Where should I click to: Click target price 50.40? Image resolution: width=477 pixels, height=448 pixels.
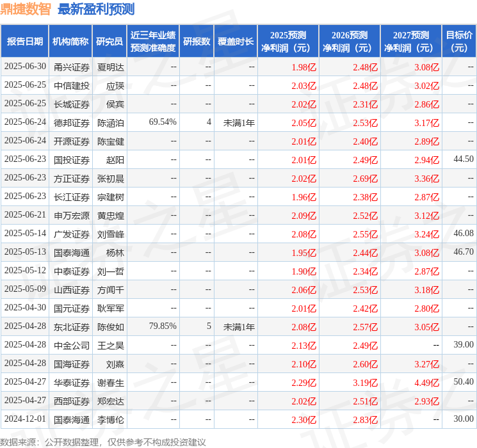pos(464,382)
